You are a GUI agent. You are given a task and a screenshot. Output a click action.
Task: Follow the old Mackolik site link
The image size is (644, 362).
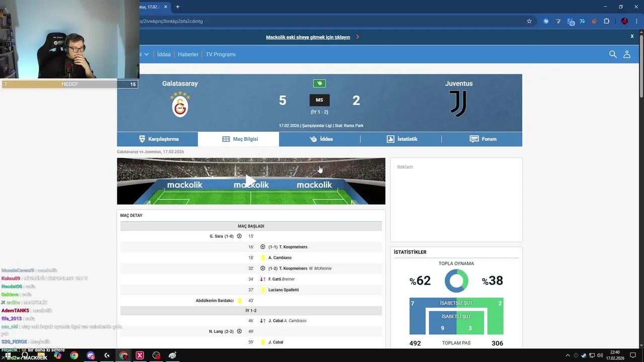(308, 37)
